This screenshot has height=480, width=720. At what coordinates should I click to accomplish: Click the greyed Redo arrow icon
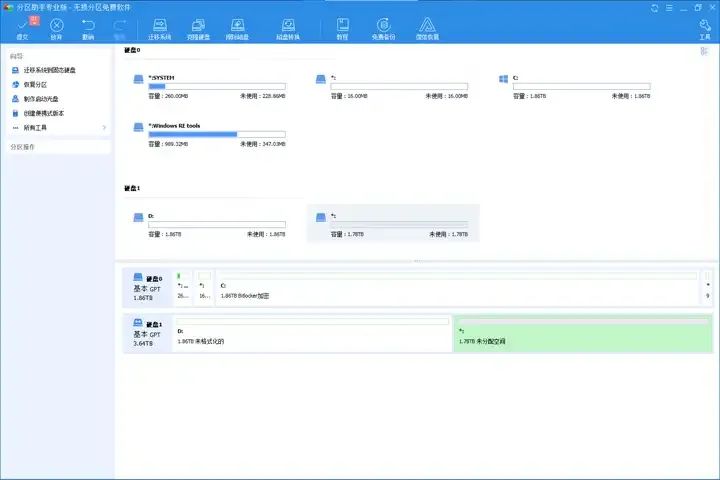click(119, 27)
